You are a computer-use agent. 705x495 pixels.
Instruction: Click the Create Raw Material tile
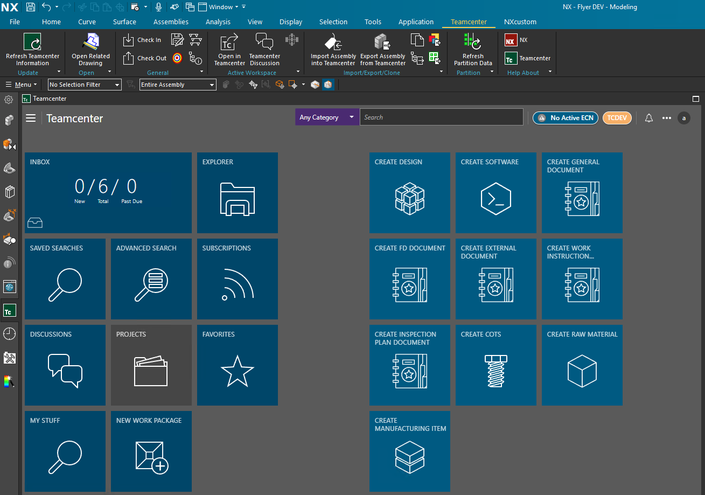582,365
